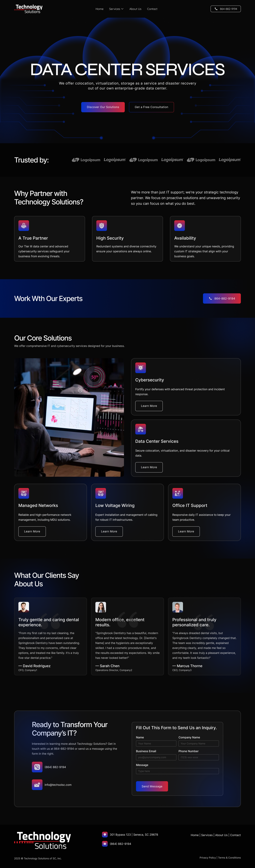
Task: Click the footer location pin icon
Action: click(x=105, y=835)
